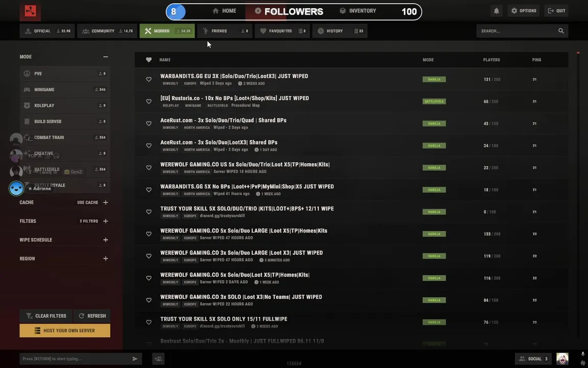
Task: Favourite WEREWOLF 5x Solo/Duo TP Homes server
Action: pyautogui.click(x=149, y=278)
